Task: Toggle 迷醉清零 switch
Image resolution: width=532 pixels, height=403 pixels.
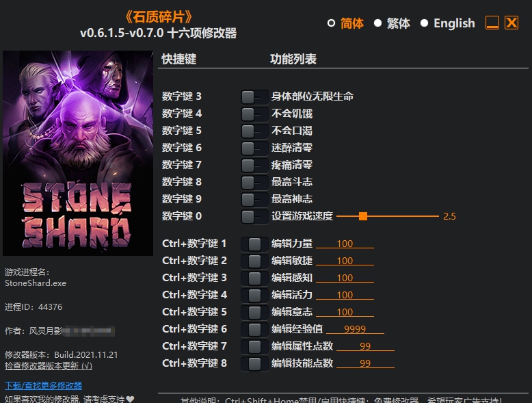Action: (254, 148)
